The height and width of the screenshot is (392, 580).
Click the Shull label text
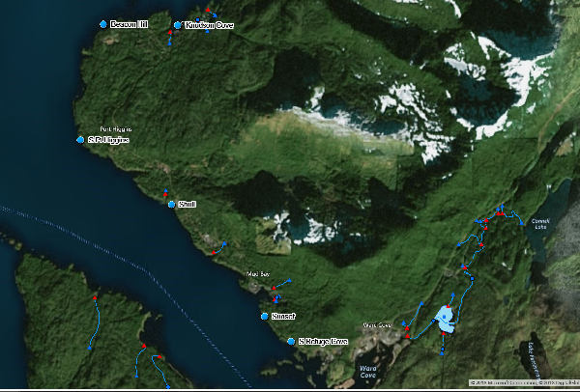pos(188,204)
